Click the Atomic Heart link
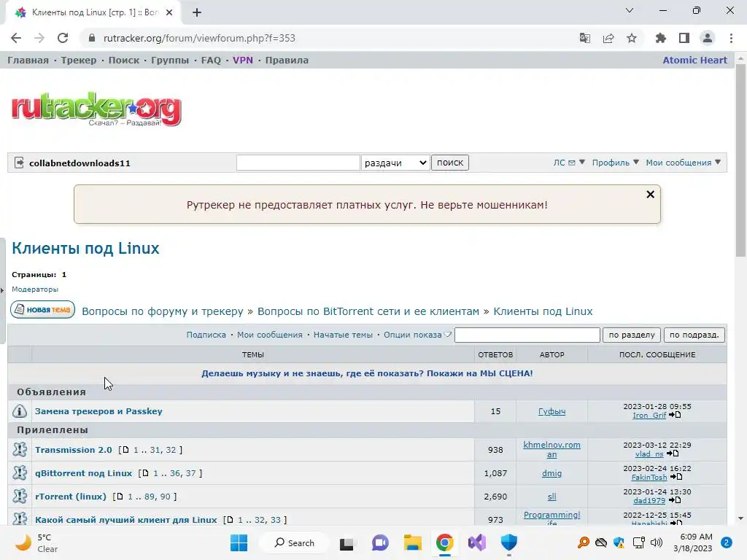Image resolution: width=747 pixels, height=560 pixels. pos(695,60)
